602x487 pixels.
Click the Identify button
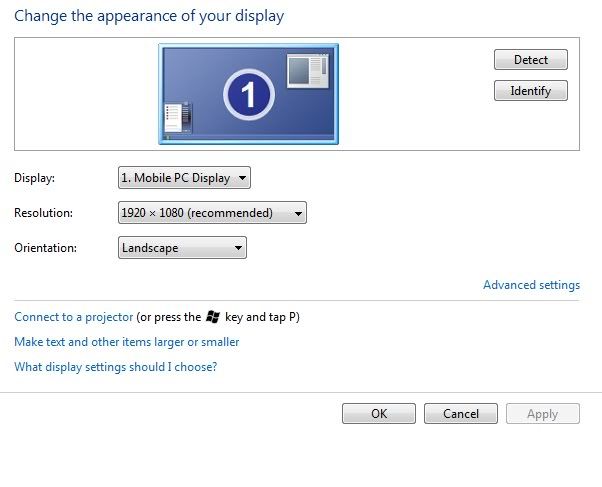(531, 91)
